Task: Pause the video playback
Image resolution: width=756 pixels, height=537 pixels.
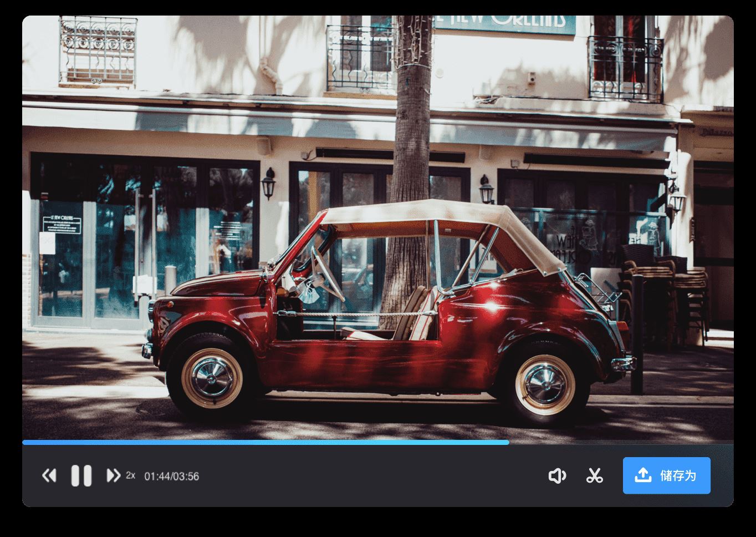Action: point(81,475)
